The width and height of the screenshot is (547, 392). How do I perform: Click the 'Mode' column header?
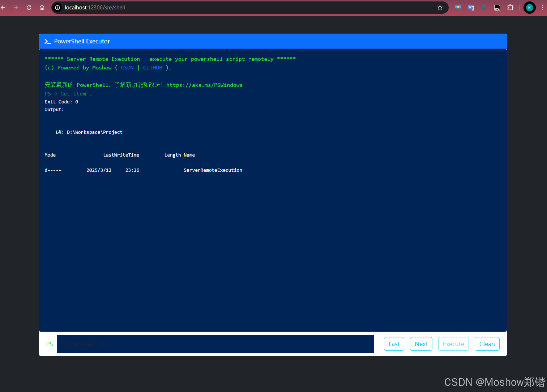point(50,155)
